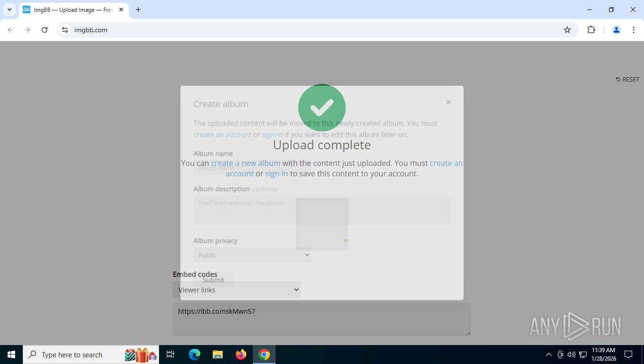
Task: Select the ImgBB Upload Image tab
Action: (73, 9)
